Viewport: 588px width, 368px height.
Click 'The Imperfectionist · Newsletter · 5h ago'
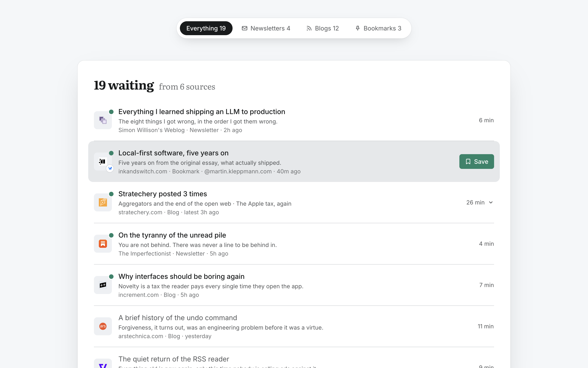[x=173, y=254]
